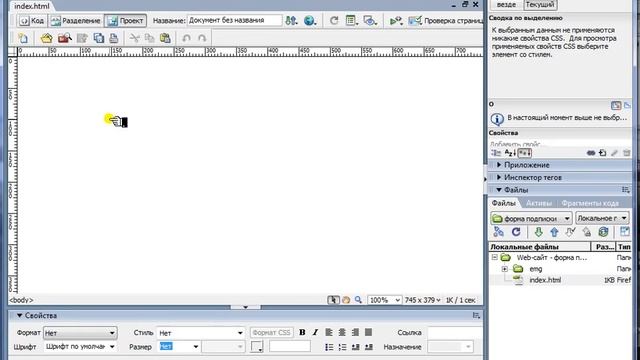Click New document icon
Screen dimensions: 640x360
point(23,38)
